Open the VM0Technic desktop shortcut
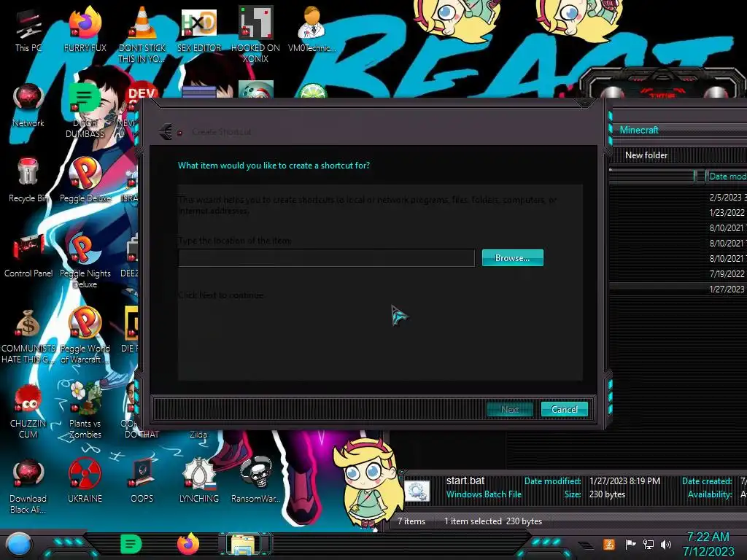The image size is (747, 560). (x=311, y=29)
